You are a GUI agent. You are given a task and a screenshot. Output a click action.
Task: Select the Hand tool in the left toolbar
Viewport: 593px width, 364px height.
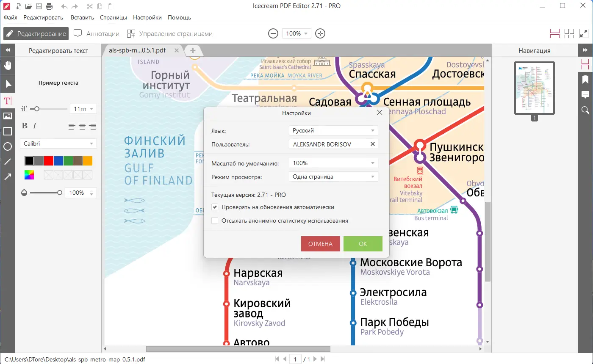(x=7, y=66)
